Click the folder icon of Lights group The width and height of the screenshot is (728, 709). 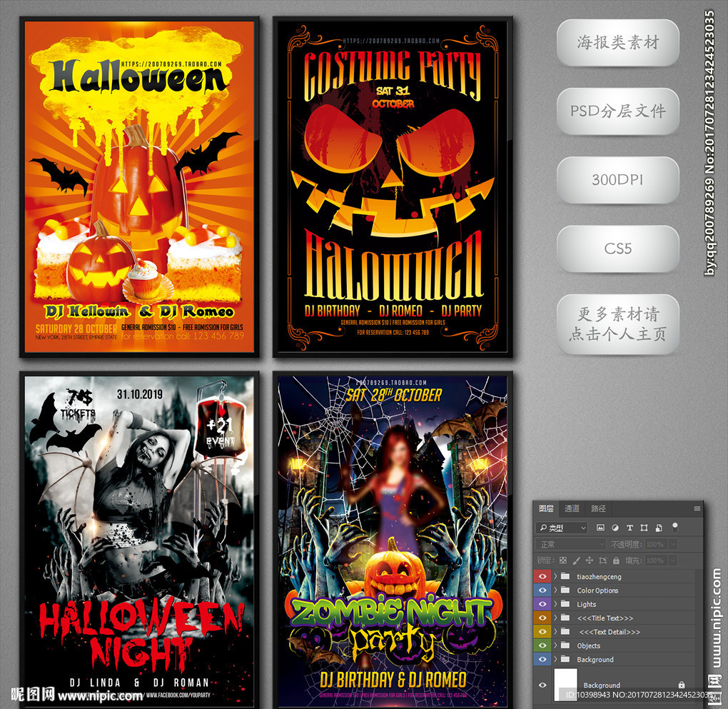(x=565, y=604)
